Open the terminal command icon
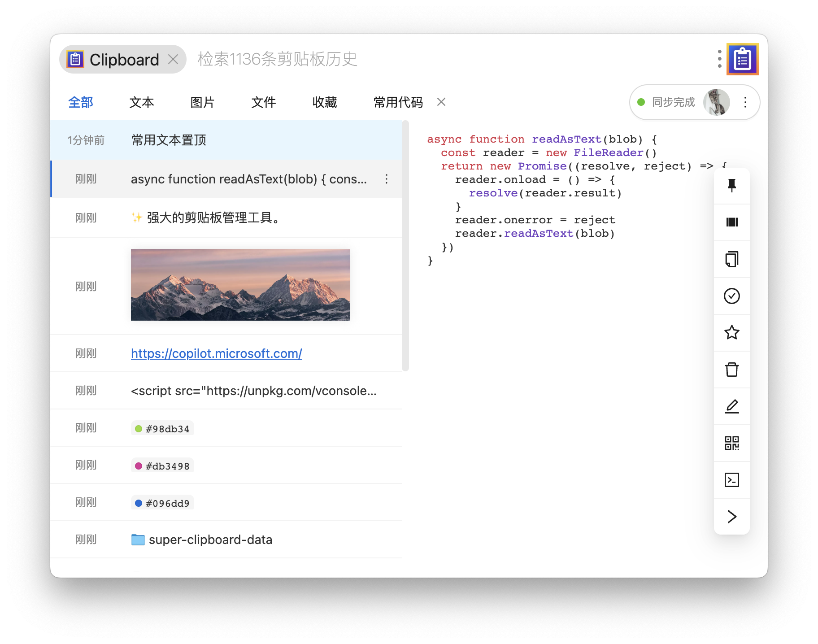Viewport: 818px width, 644px height. [x=731, y=479]
